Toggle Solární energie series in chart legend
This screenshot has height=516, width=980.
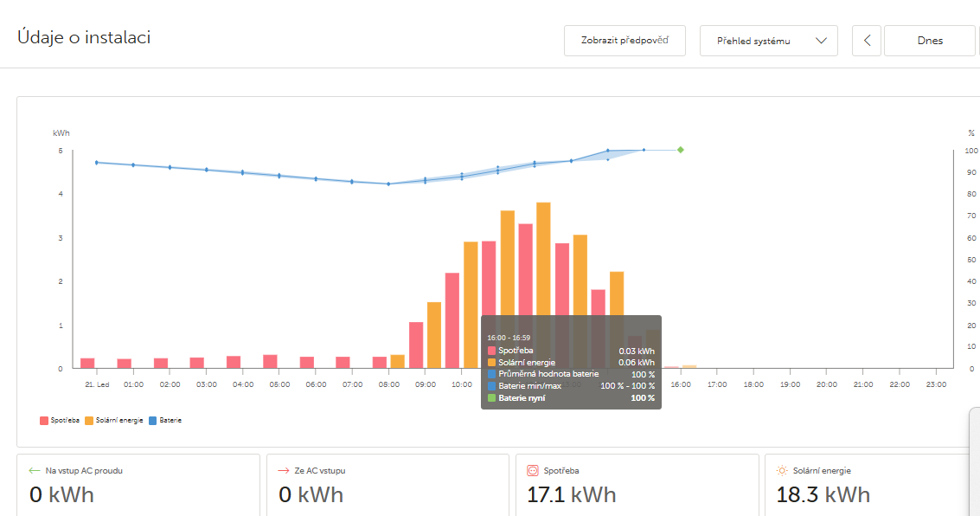click(x=114, y=420)
